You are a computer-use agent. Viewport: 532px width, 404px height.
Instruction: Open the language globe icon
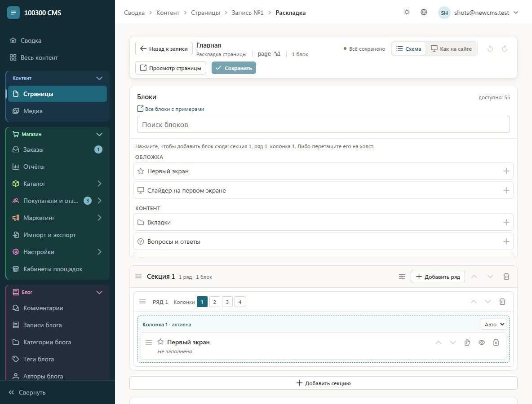[x=424, y=13]
